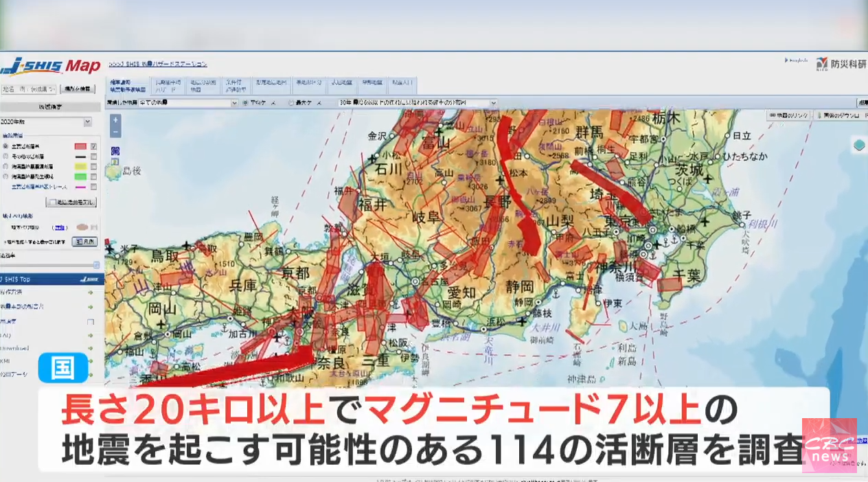Switch to the 想定地震地図 tab

click(x=271, y=85)
